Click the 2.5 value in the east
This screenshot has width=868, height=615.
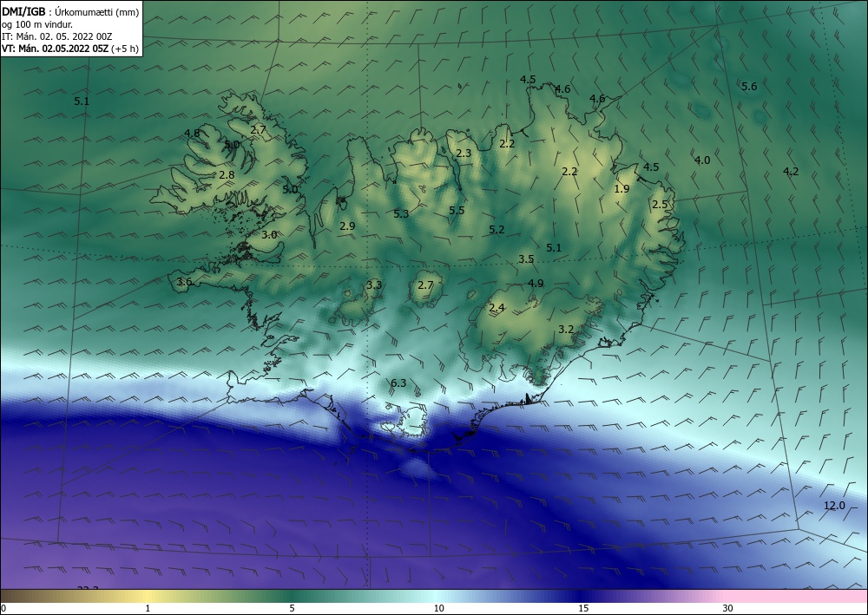click(x=660, y=204)
